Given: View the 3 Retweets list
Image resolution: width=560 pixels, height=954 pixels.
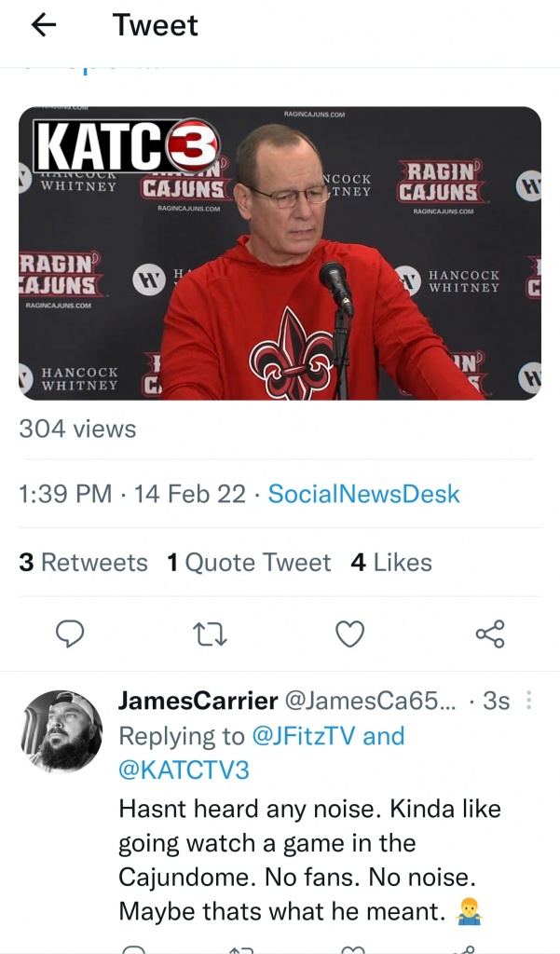Looking at the screenshot, I should pyautogui.click(x=83, y=563).
